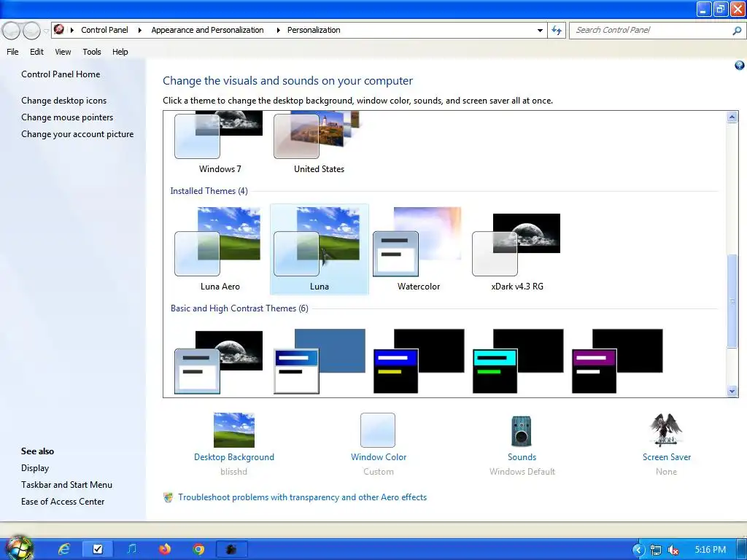Click Appearance and Personalization breadcrumb

207,30
